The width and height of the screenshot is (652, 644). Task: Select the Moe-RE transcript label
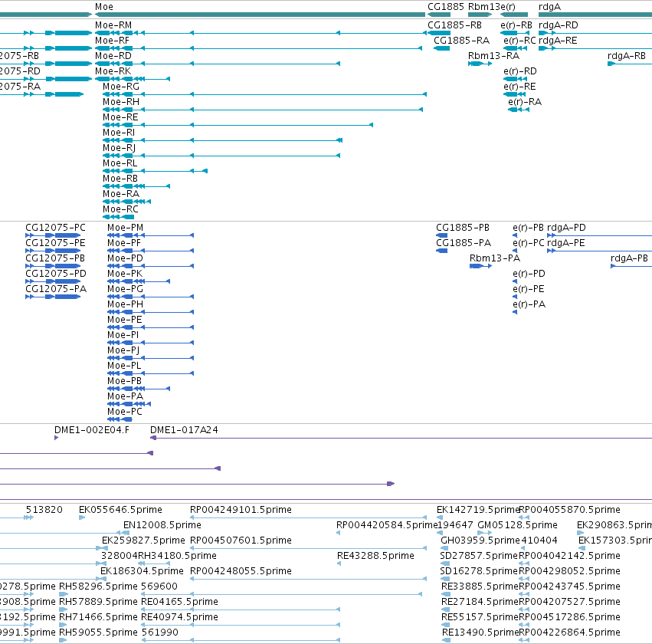tap(120, 117)
